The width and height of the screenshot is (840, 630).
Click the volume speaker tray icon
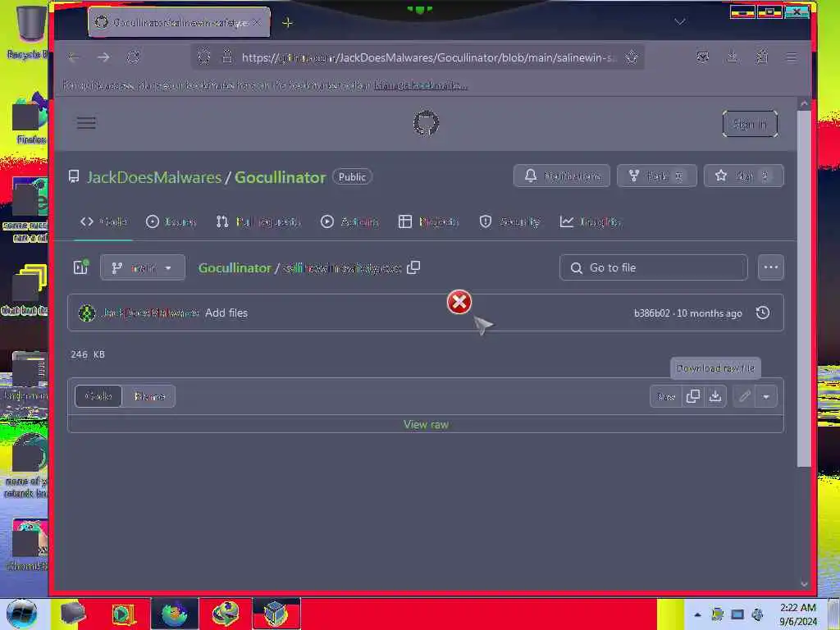click(757, 614)
